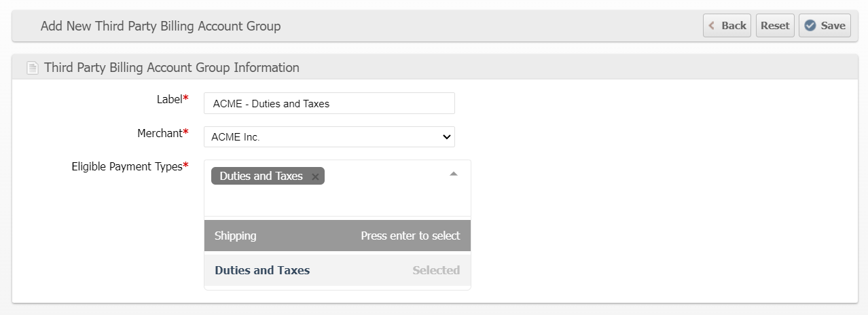Save the billing account group
The width and height of the screenshot is (868, 315).
click(x=825, y=26)
